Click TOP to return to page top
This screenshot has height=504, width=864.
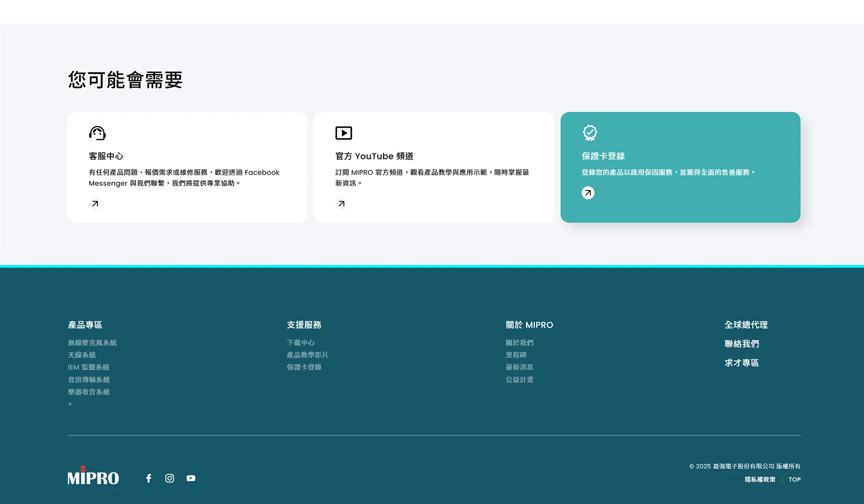pyautogui.click(x=794, y=479)
